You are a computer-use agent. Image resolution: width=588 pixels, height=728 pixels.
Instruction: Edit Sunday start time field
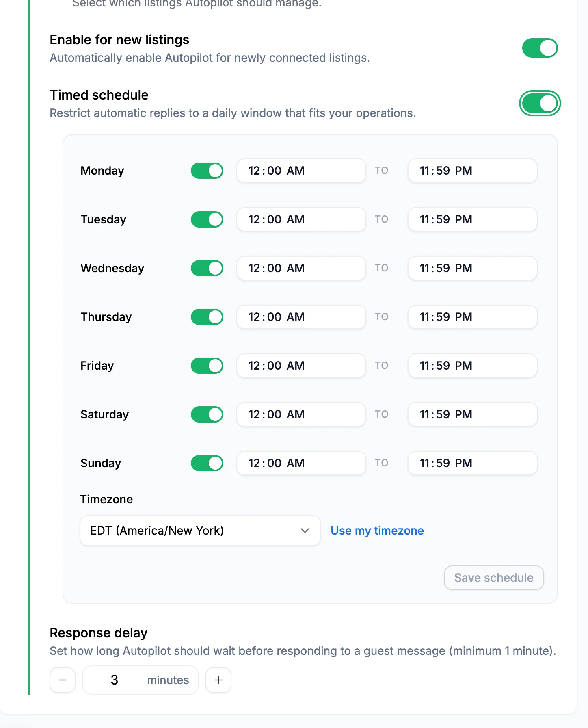[x=301, y=463]
